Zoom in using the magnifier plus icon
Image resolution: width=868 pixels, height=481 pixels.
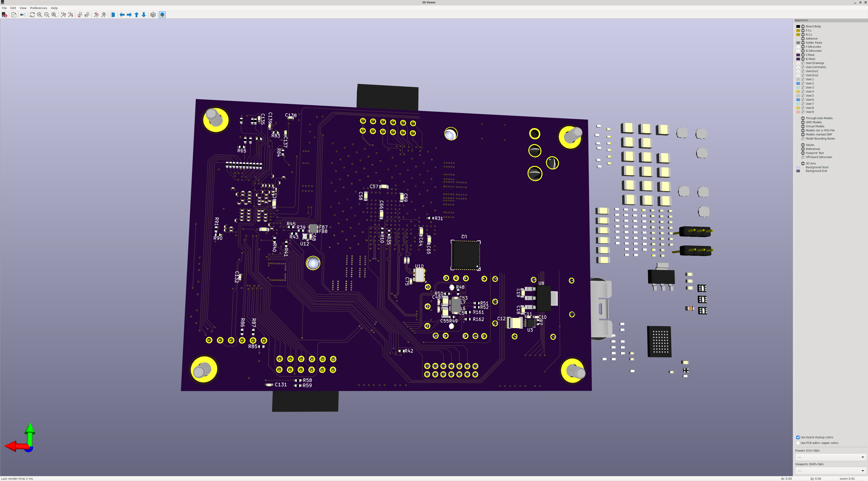[x=39, y=15]
